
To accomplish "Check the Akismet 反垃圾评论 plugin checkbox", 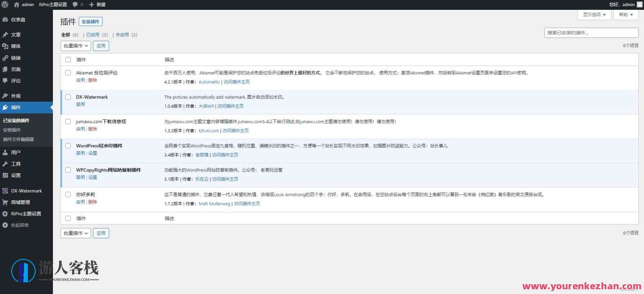I will 68,73.
